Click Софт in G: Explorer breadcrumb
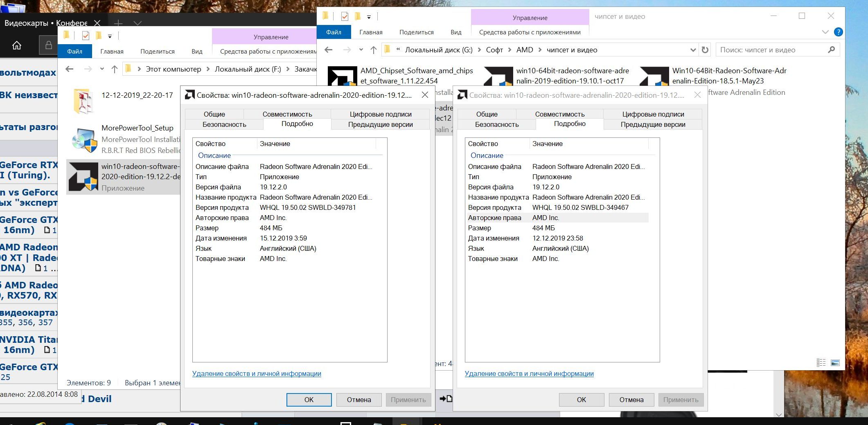Image resolution: width=868 pixels, height=425 pixels. coord(494,50)
